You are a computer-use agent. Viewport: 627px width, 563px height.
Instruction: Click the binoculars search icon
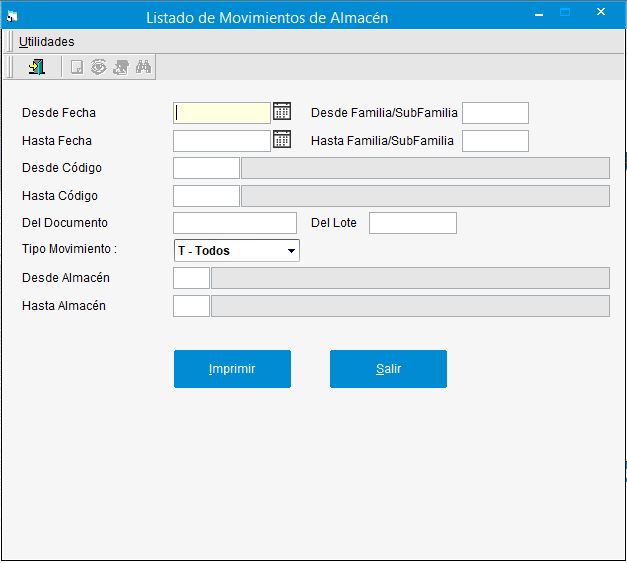tap(143, 67)
